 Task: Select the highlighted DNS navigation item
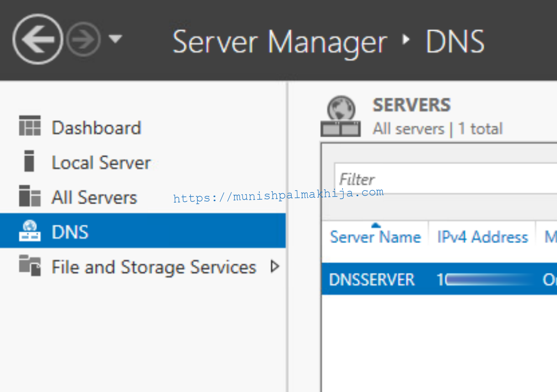point(143,231)
